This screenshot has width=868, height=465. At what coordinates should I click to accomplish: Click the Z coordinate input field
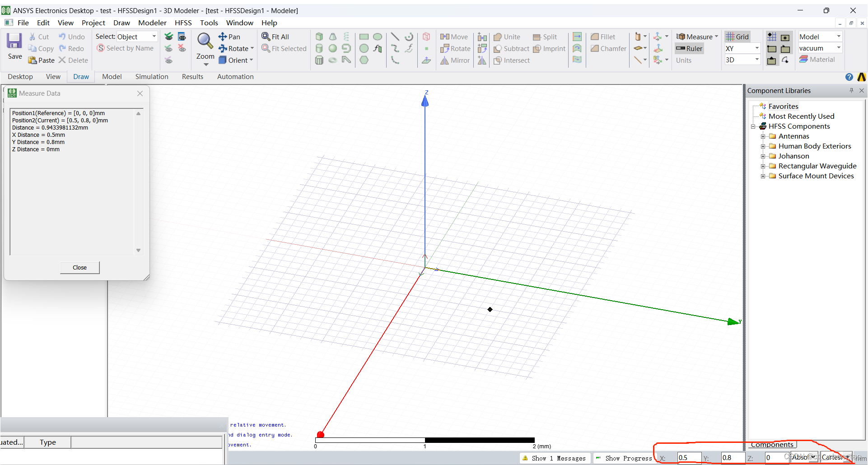coord(776,458)
